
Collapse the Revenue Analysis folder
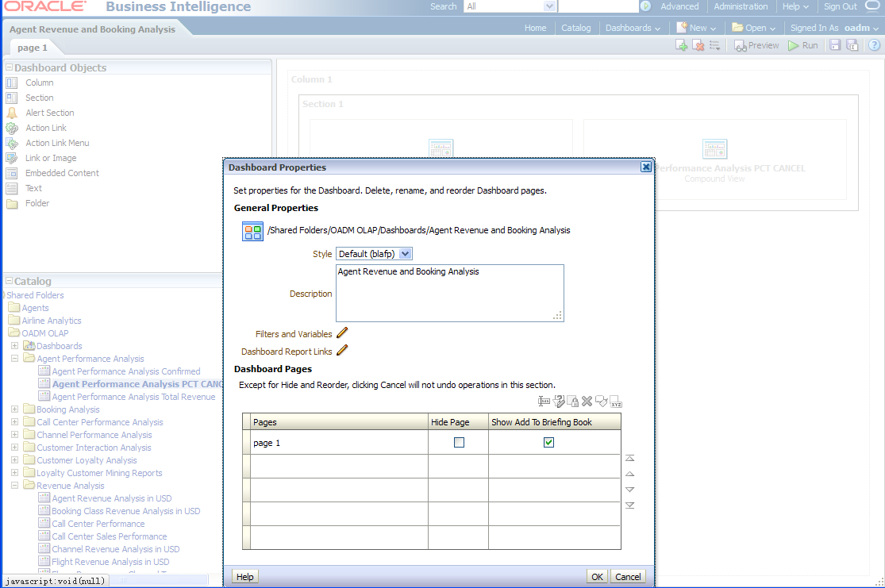14,486
